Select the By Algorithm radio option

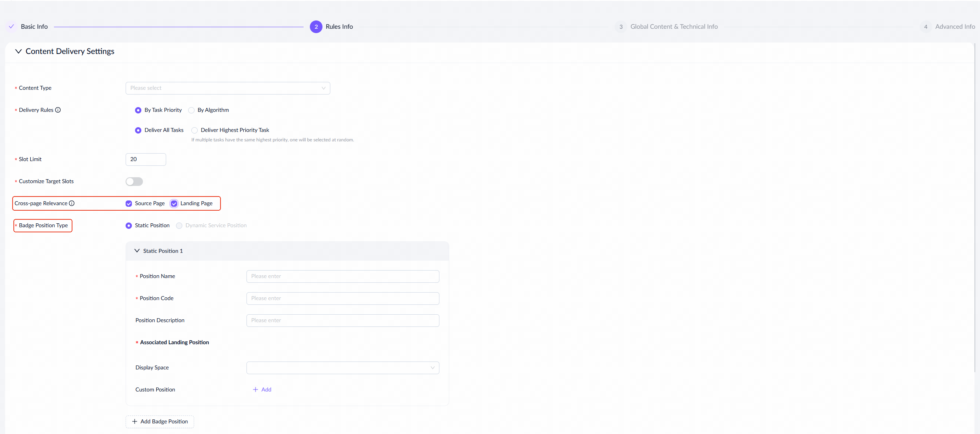[191, 110]
